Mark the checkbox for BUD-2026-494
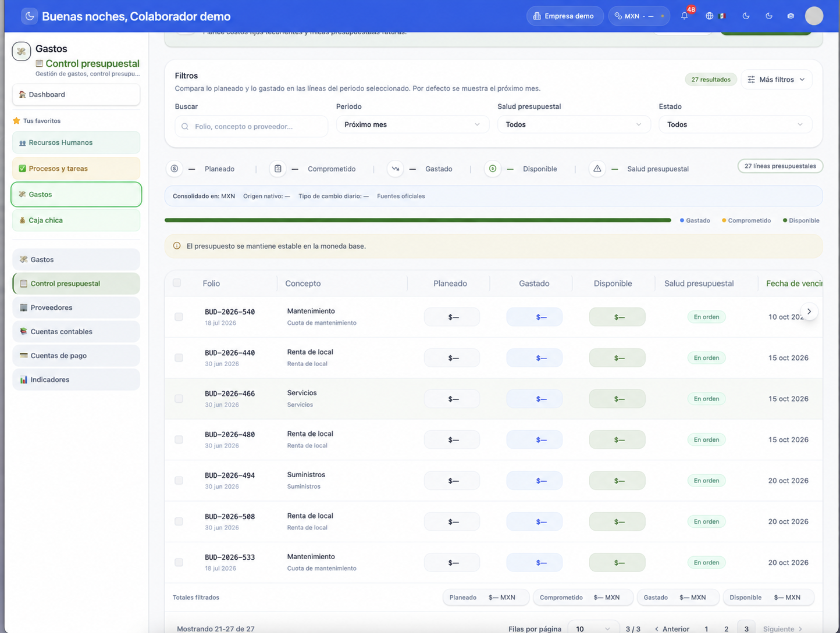 179,481
